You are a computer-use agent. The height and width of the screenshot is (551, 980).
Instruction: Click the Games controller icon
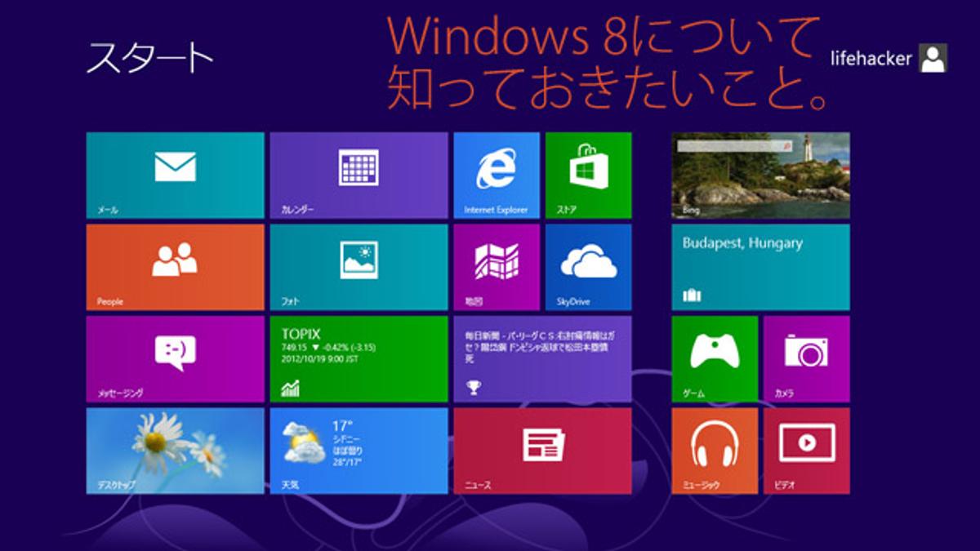[x=715, y=352]
